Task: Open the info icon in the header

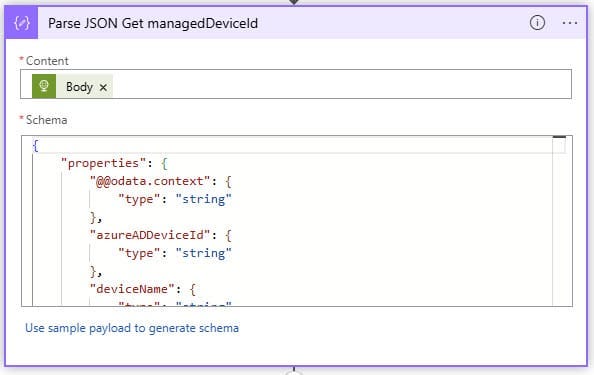Action: 537,23
